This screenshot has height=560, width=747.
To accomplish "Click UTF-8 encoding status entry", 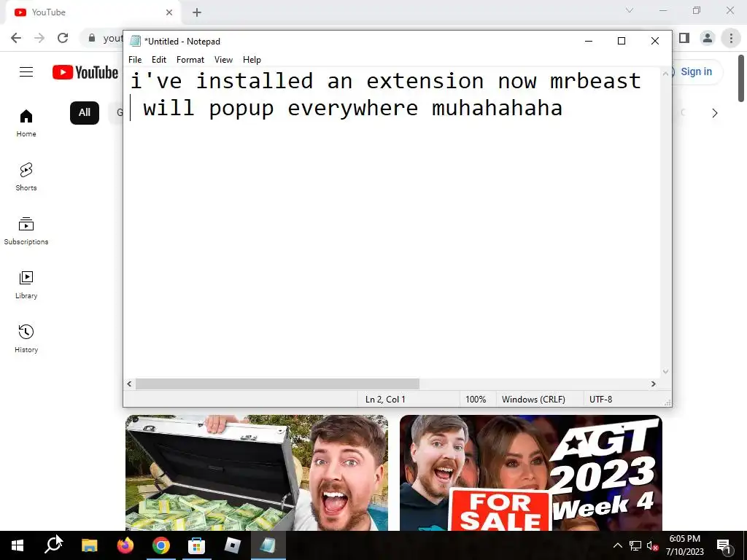I will pyautogui.click(x=601, y=400).
